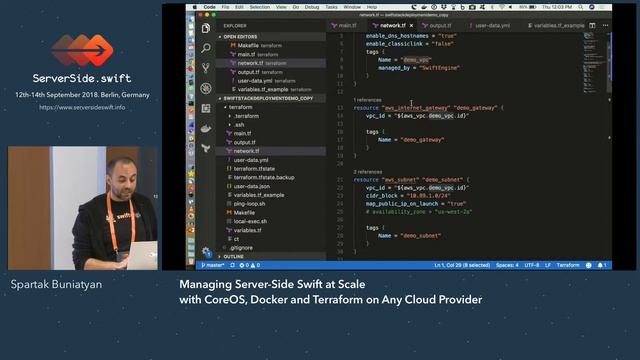This screenshot has width=640, height=360.
Task: Click the synchronize changes icon in status bar
Action: point(232,265)
